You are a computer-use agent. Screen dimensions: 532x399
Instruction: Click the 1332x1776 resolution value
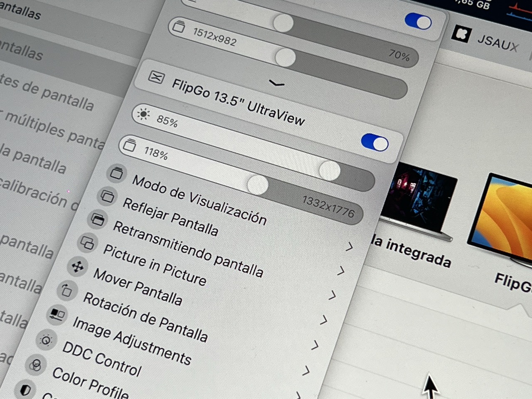click(x=328, y=207)
